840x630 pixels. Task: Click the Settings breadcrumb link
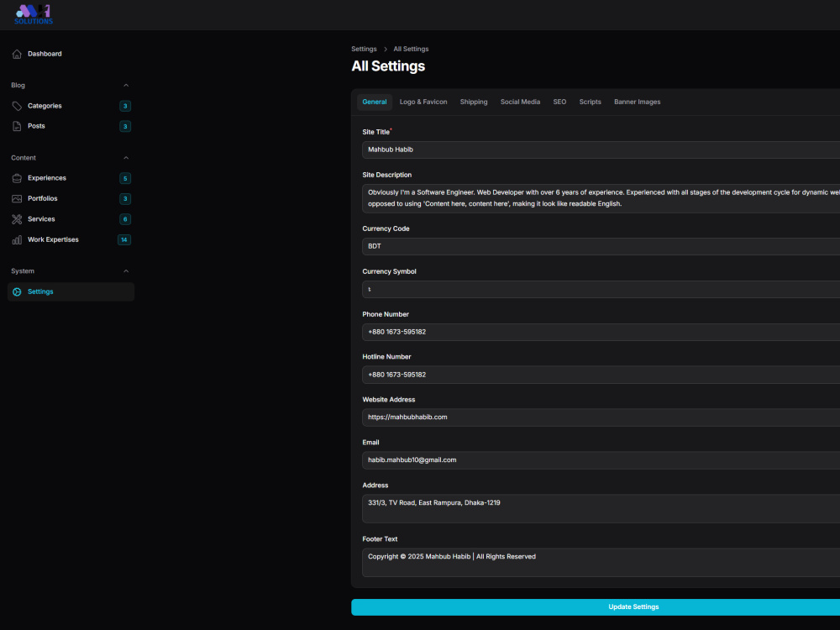pos(364,49)
